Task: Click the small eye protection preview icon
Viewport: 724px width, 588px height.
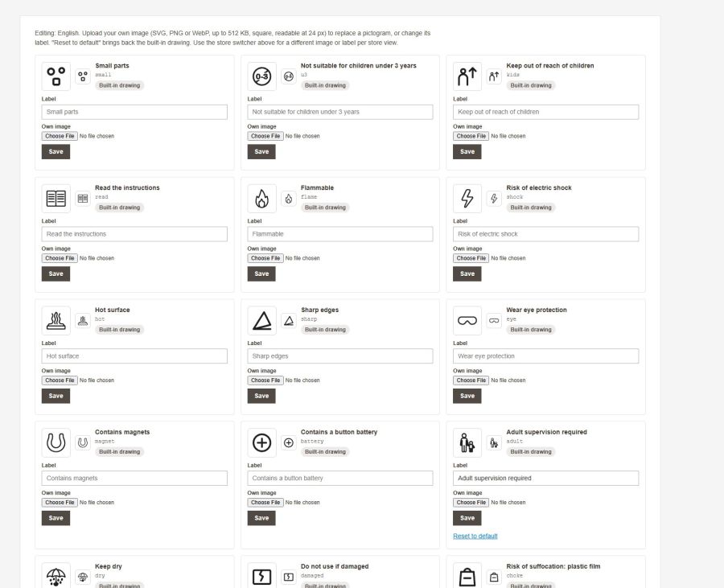Action: point(494,320)
